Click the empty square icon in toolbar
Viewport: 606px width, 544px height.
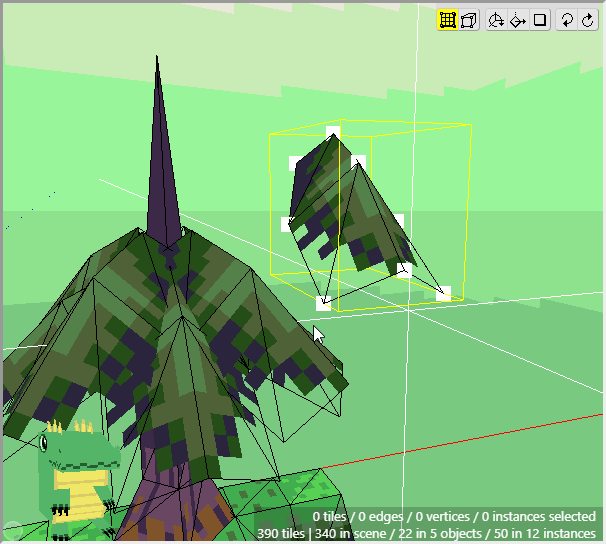[540, 20]
